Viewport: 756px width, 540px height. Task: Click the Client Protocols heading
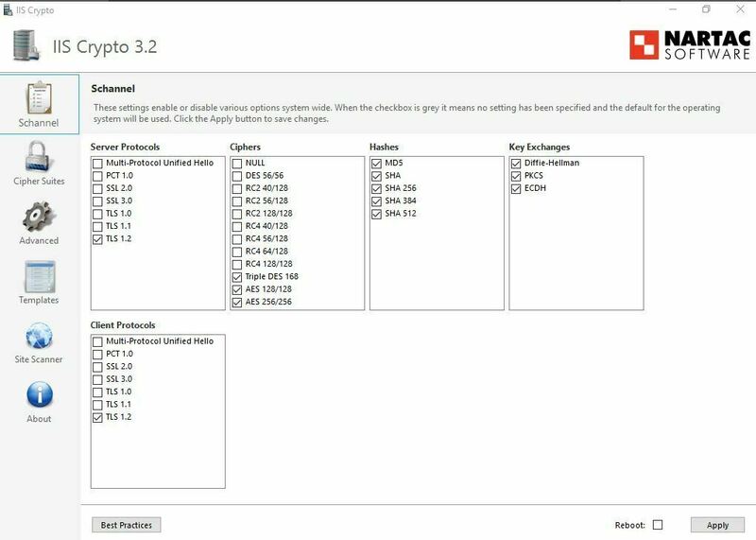pyautogui.click(x=123, y=325)
